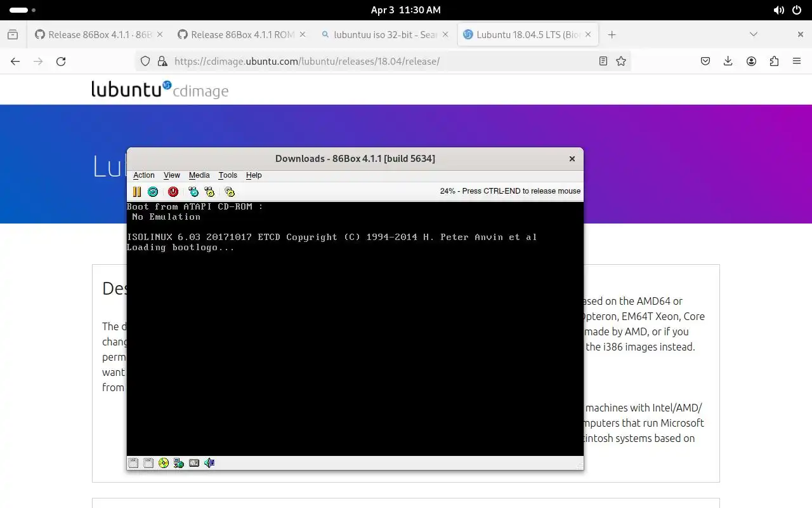Reload the current page
The width and height of the screenshot is (812, 508).
coord(61,62)
